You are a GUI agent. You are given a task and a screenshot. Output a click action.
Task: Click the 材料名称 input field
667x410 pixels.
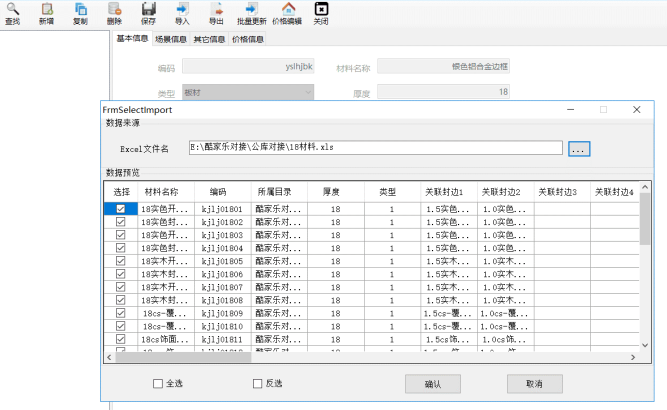pos(443,66)
